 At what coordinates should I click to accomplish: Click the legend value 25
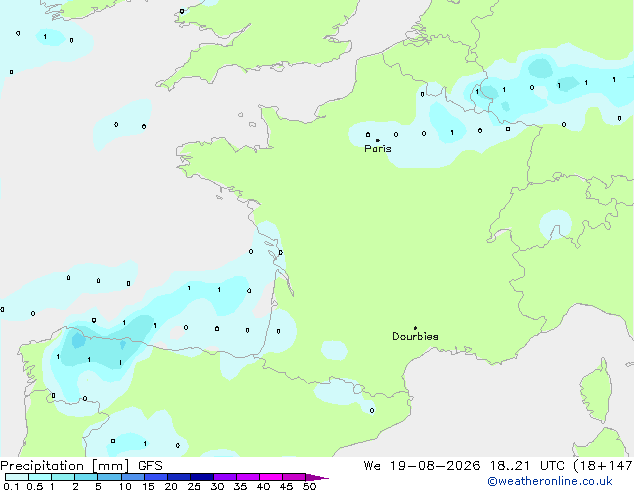(x=194, y=486)
